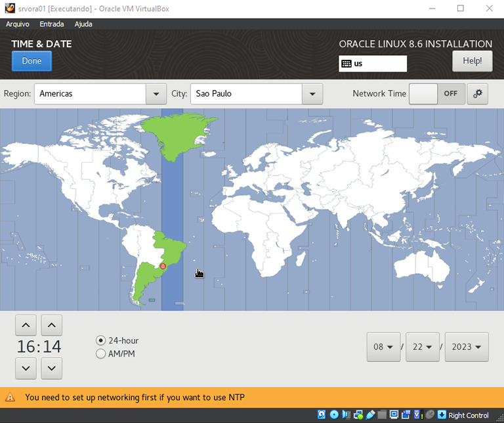Click the Right Control host key label
Image resolution: width=504 pixels, height=423 pixels.
[469, 415]
